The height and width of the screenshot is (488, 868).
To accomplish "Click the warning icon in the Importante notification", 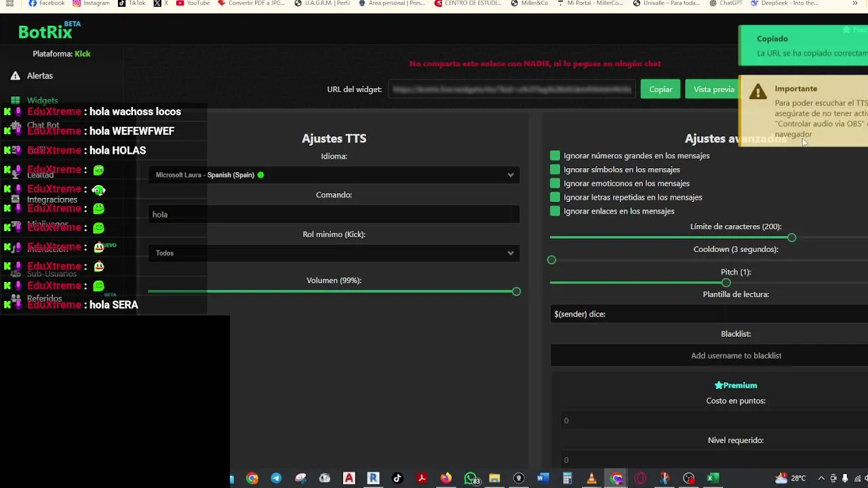I will 757,91.
